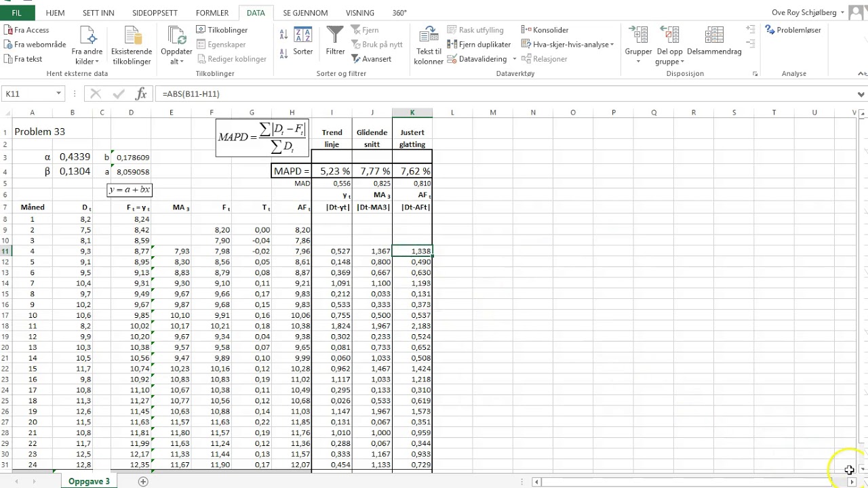
Task: Launch Tekst til kolonner wizard
Action: [x=429, y=45]
